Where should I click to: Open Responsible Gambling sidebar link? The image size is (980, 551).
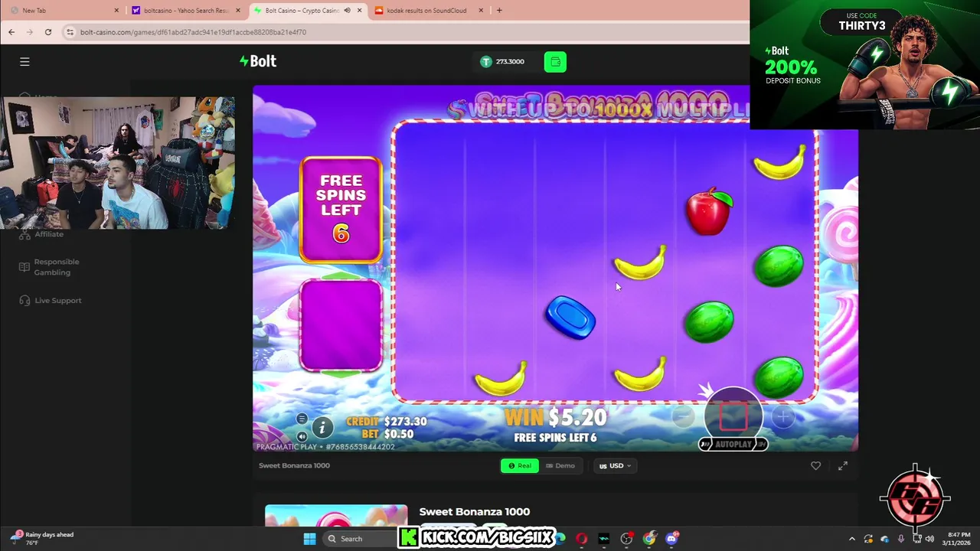click(49, 267)
